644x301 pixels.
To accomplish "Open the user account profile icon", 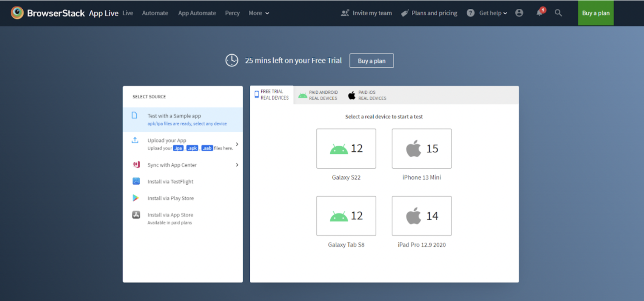I will (519, 13).
